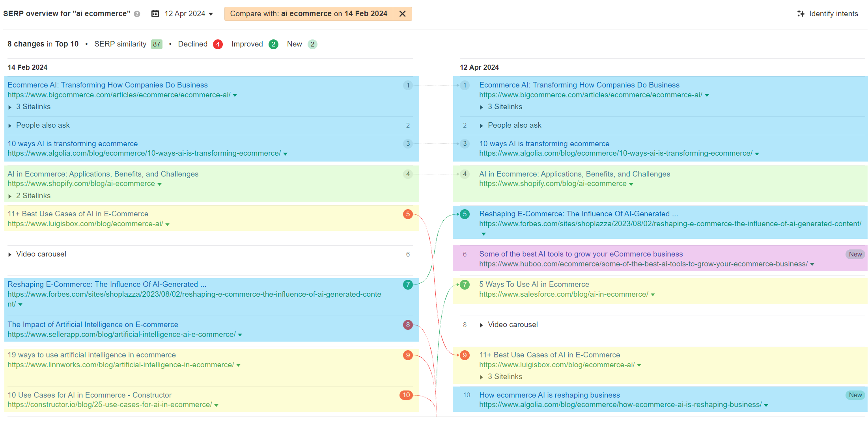
Task: Open 5 Ways To Use AI in Ecommerce
Action: pyautogui.click(x=534, y=284)
